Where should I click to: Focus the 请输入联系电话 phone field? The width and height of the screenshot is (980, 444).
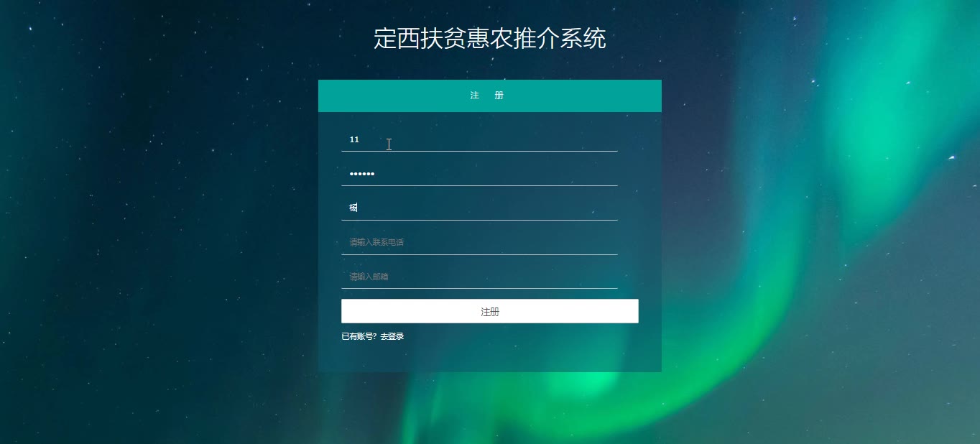pos(479,242)
